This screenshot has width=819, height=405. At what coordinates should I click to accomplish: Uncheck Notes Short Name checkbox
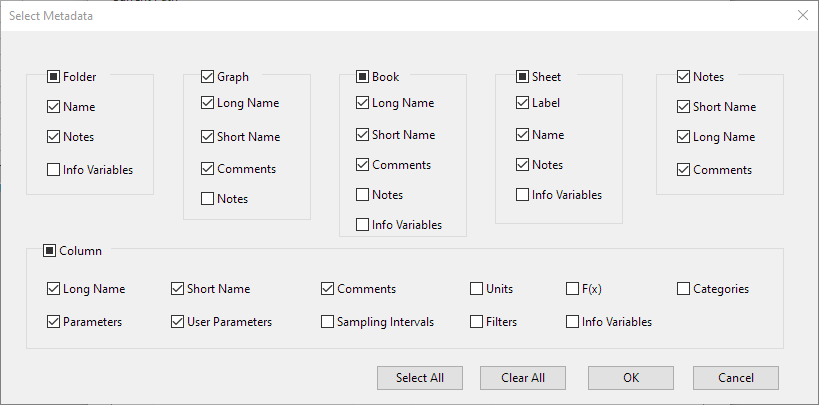(x=684, y=107)
